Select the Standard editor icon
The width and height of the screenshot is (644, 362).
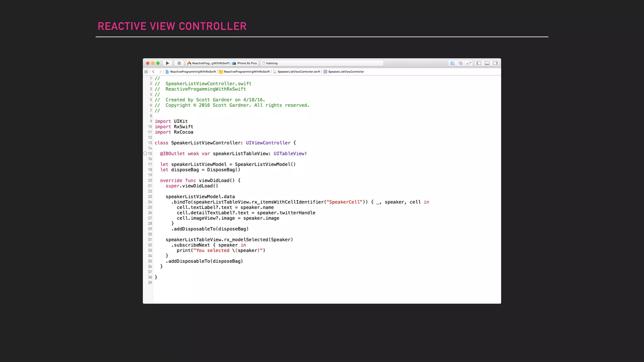click(452, 63)
